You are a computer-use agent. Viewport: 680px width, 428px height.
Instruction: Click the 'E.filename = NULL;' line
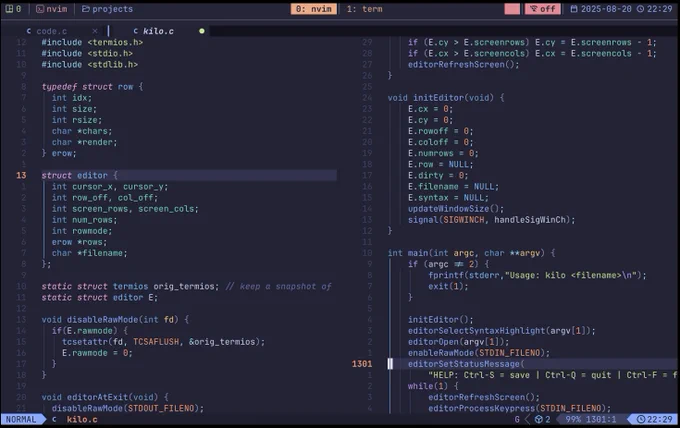click(x=453, y=186)
